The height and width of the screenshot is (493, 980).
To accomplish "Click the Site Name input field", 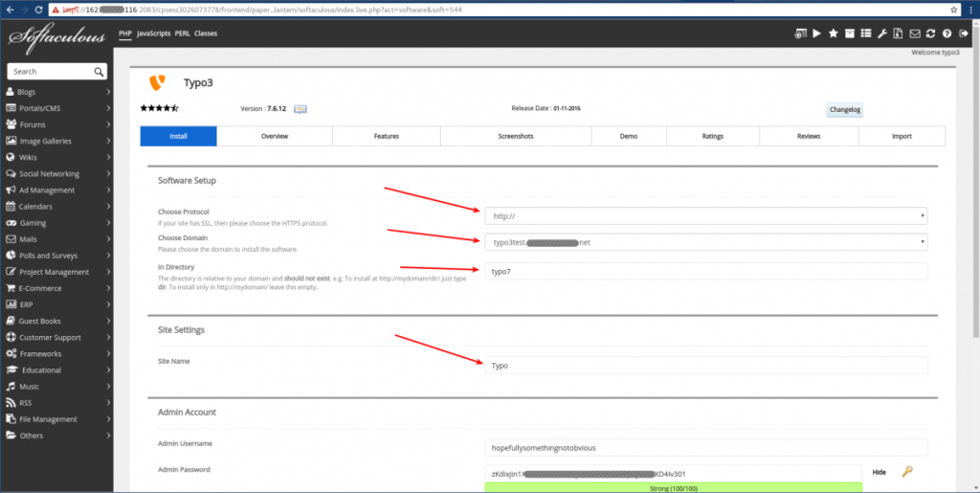I will pyautogui.click(x=706, y=366).
